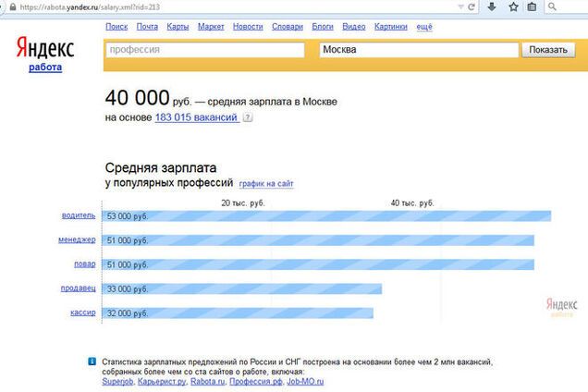Open the downloads arrow icon
The height and width of the screenshot is (392, 588).
(x=492, y=6)
